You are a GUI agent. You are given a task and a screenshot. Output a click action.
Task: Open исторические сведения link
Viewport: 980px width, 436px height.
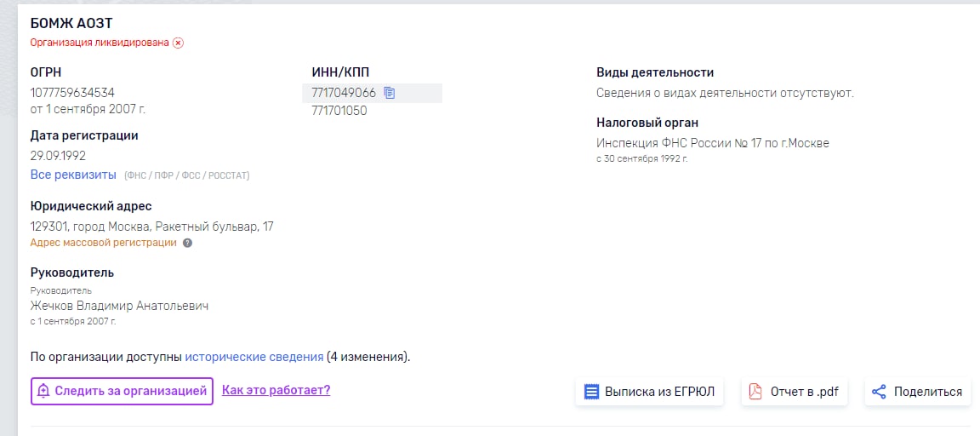point(254,357)
